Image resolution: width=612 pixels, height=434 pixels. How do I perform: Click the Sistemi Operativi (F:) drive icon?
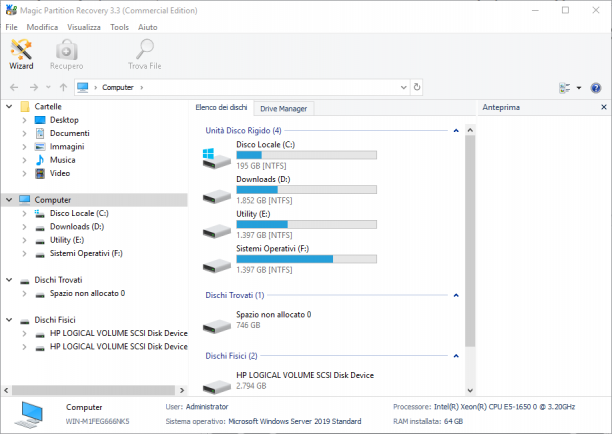[217, 266]
